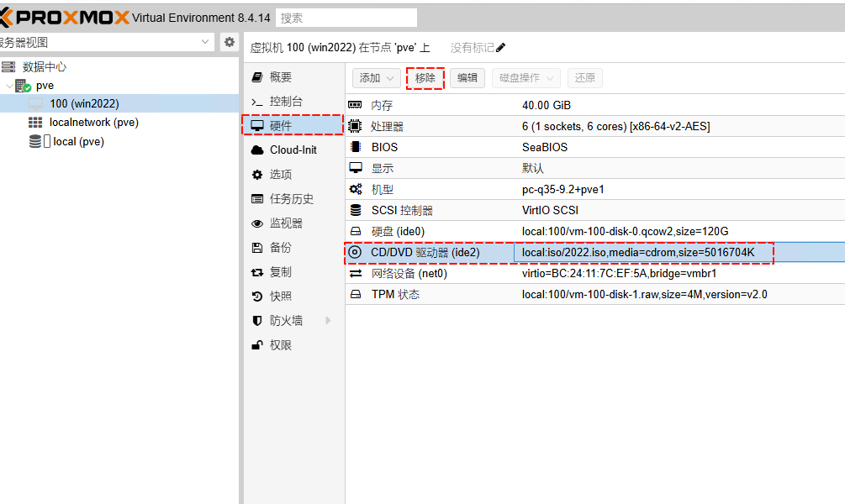This screenshot has width=845, height=504.
Task: Switch to the Cloud-Init tab
Action: point(293,150)
